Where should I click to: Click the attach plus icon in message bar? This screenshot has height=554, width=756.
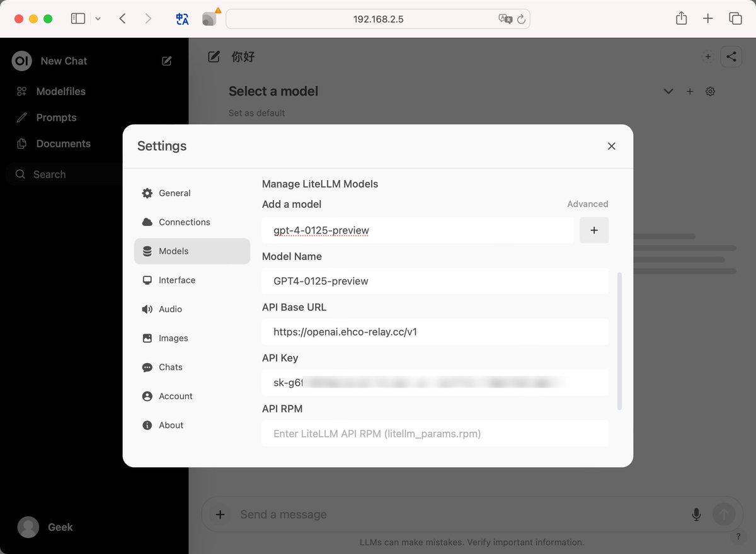(220, 514)
